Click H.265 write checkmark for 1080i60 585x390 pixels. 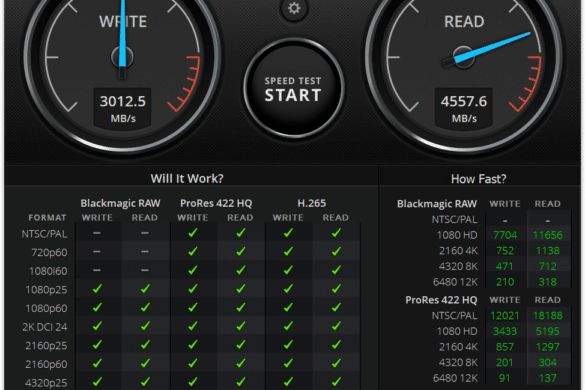pyautogui.click(x=288, y=270)
